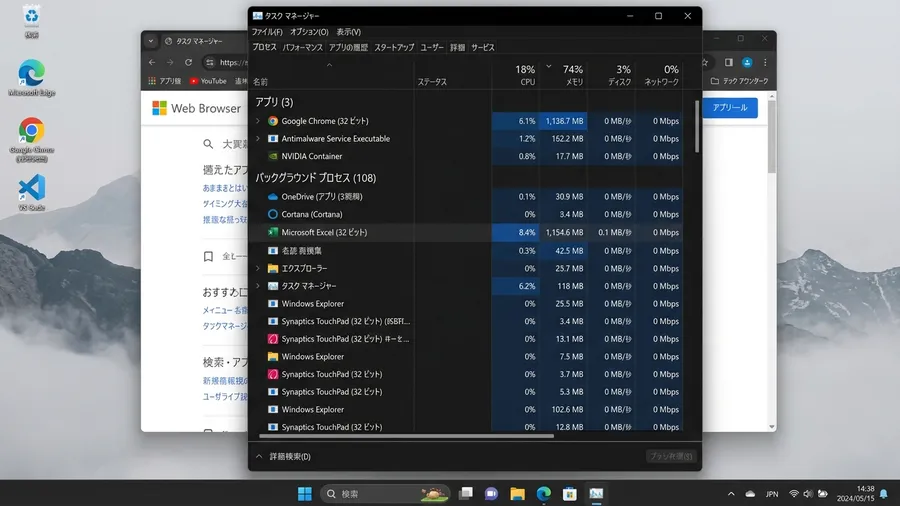
Task: Click the Task Manager taskbar icon
Action: pyautogui.click(x=596, y=493)
